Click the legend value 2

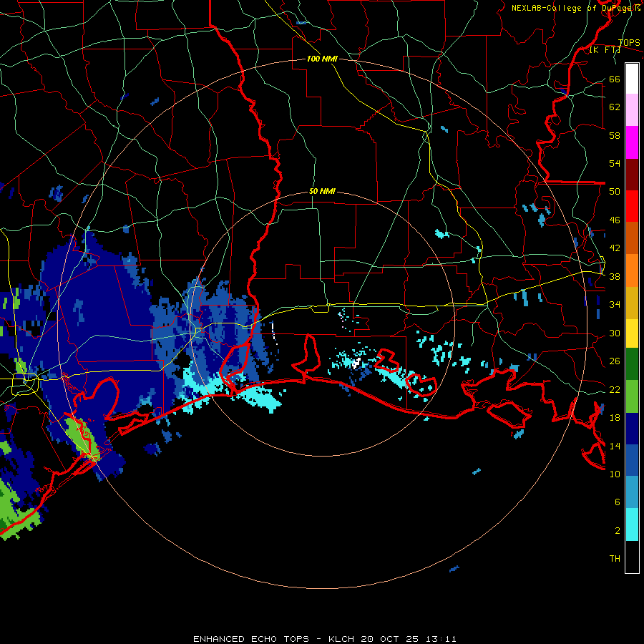coord(618,531)
